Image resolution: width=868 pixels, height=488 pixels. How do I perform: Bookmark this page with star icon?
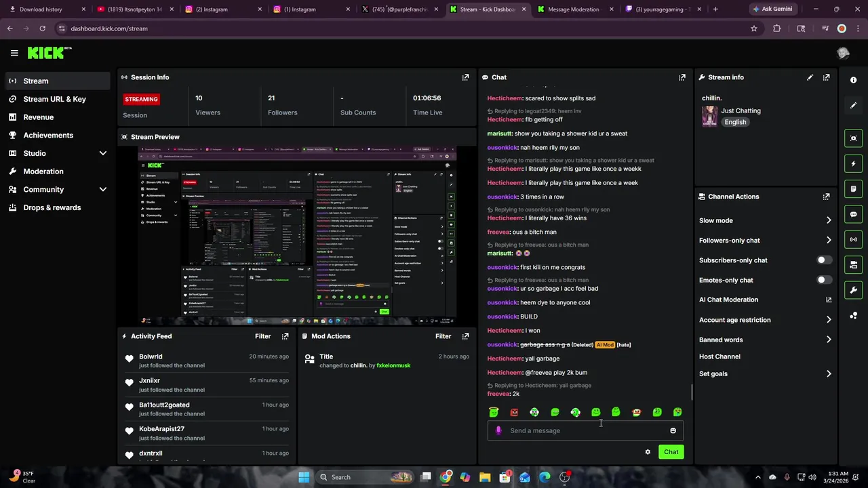(753, 28)
